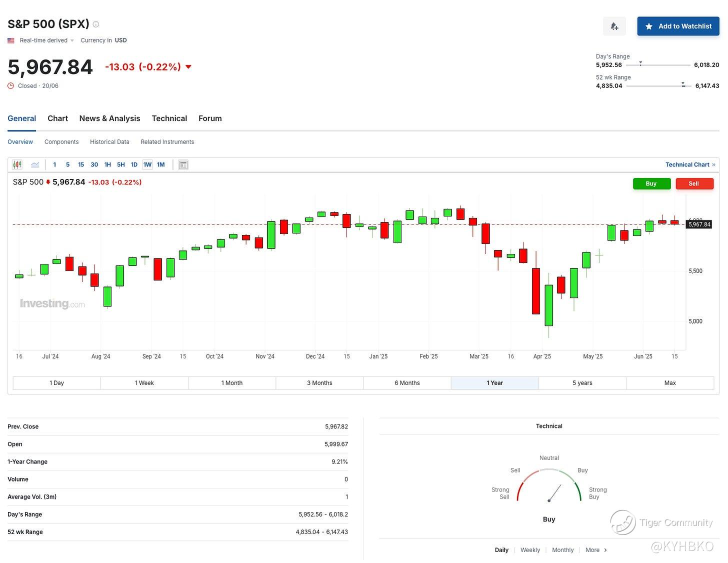Switch to the General tab
The image size is (728, 563).
coord(21,118)
